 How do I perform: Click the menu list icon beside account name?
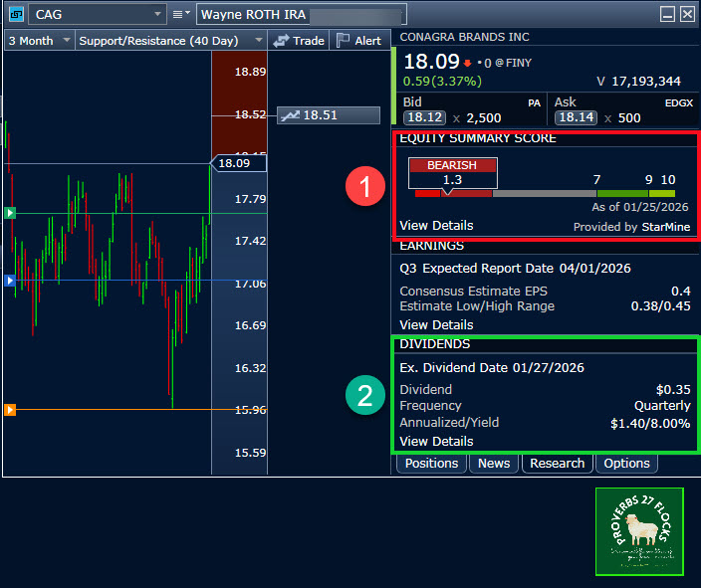(x=181, y=14)
